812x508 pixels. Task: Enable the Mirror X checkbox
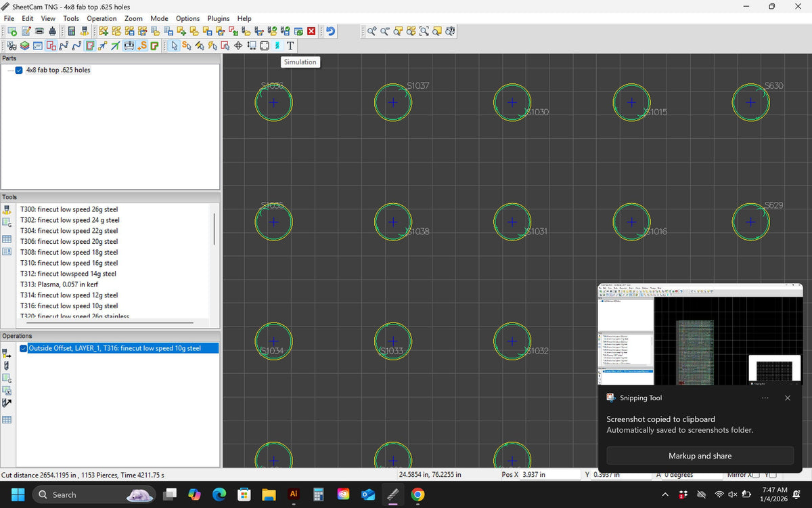pos(756,474)
